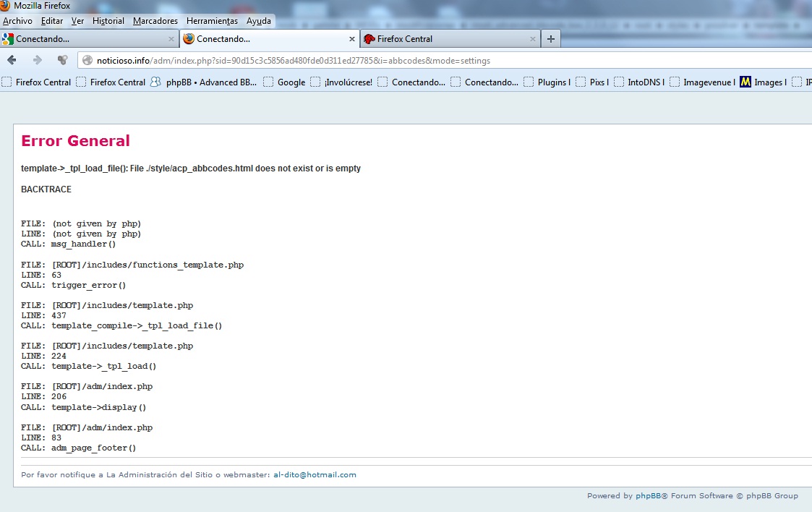Open the Editar menu
812x512 pixels.
(x=52, y=21)
